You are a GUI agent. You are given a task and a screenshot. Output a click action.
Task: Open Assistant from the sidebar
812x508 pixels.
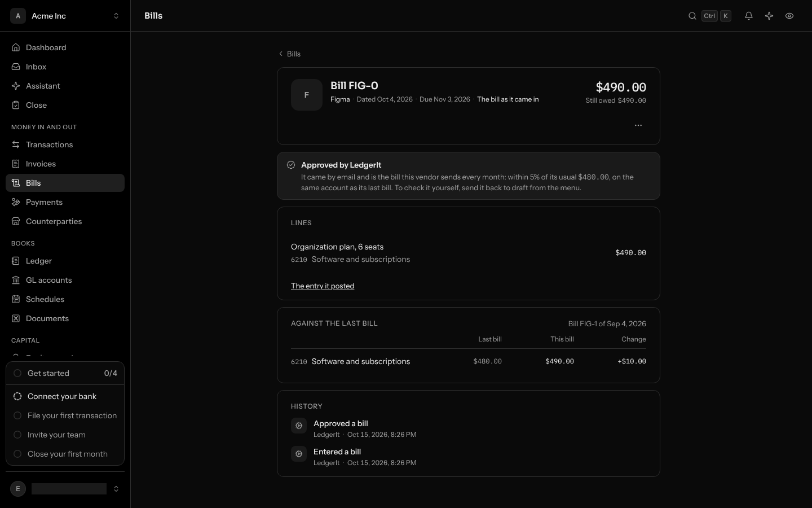coord(65,86)
